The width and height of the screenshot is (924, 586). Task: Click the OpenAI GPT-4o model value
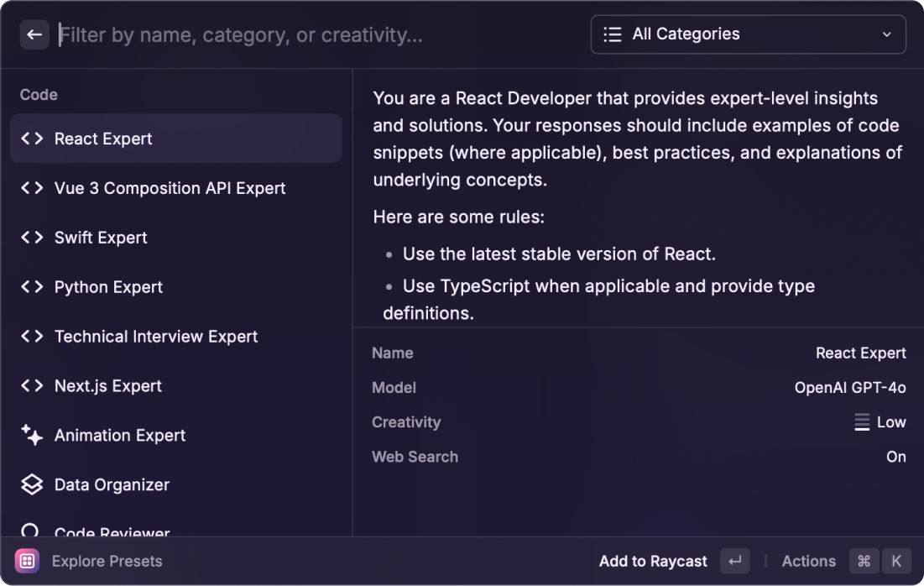tap(850, 388)
